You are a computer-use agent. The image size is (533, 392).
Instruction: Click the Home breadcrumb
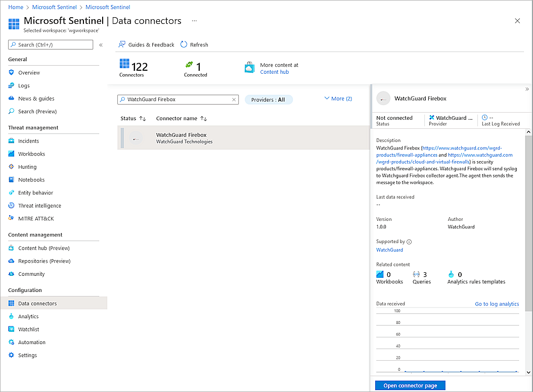(15, 7)
